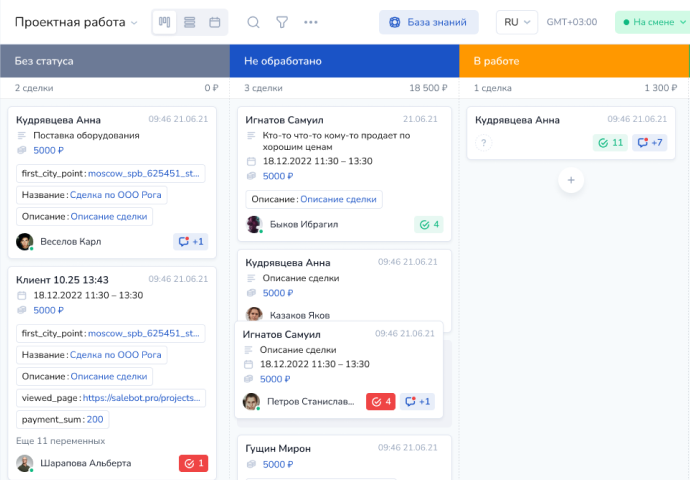690x480 pixels.
Task: Click question mark avatar in В работе card
Action: (x=484, y=143)
